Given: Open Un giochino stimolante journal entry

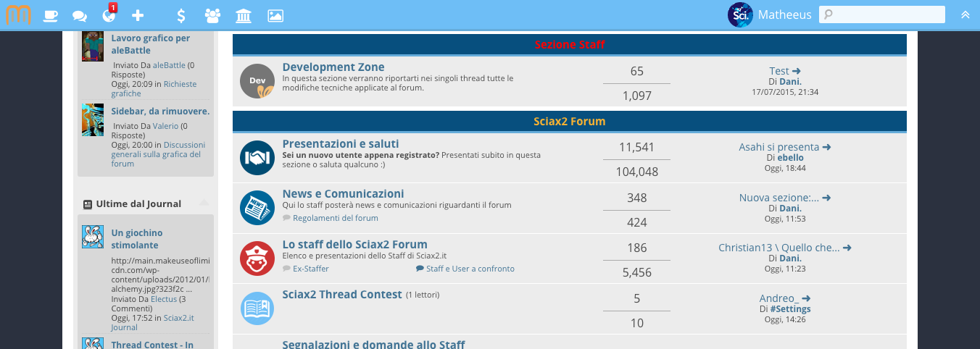Looking at the screenshot, I should tap(137, 239).
